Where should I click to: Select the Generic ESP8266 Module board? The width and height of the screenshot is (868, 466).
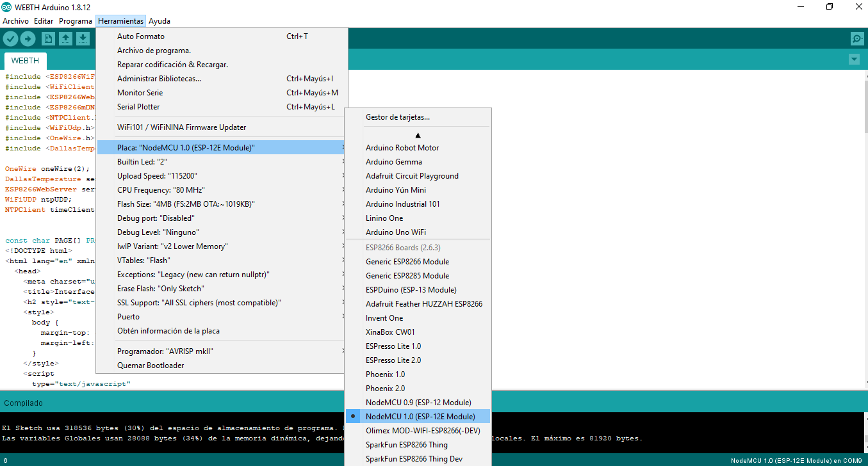tap(418, 262)
